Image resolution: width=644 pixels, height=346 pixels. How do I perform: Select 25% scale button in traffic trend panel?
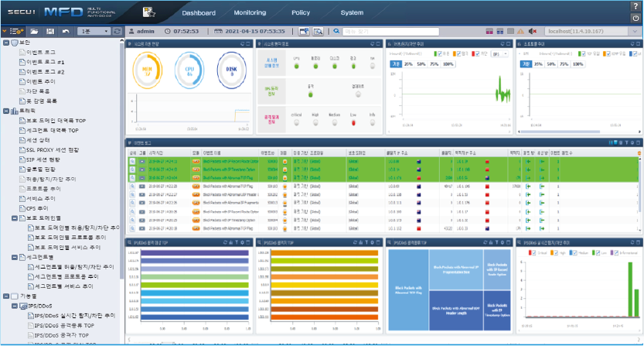point(408,64)
